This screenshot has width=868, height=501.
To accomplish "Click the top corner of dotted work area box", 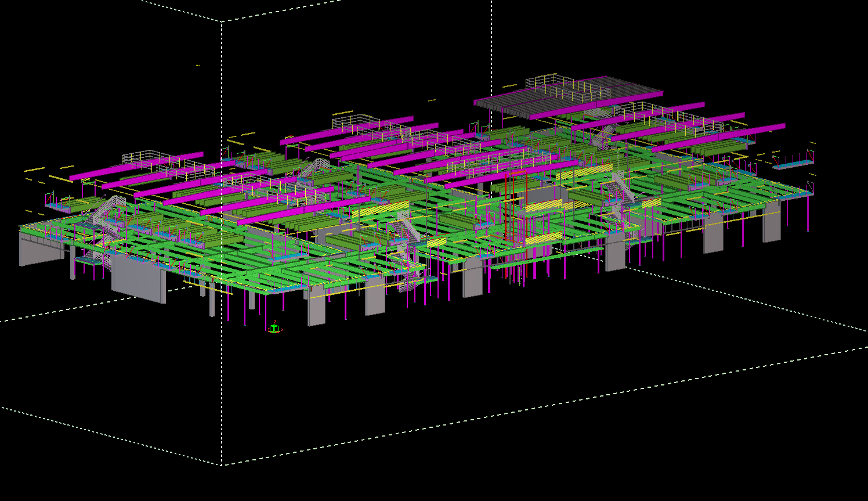I will [x=222, y=21].
